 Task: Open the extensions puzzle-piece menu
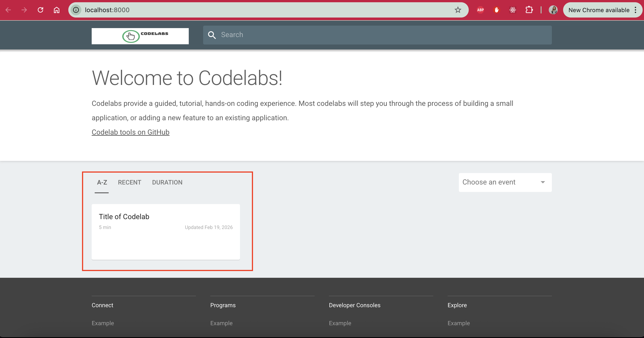pyautogui.click(x=529, y=10)
